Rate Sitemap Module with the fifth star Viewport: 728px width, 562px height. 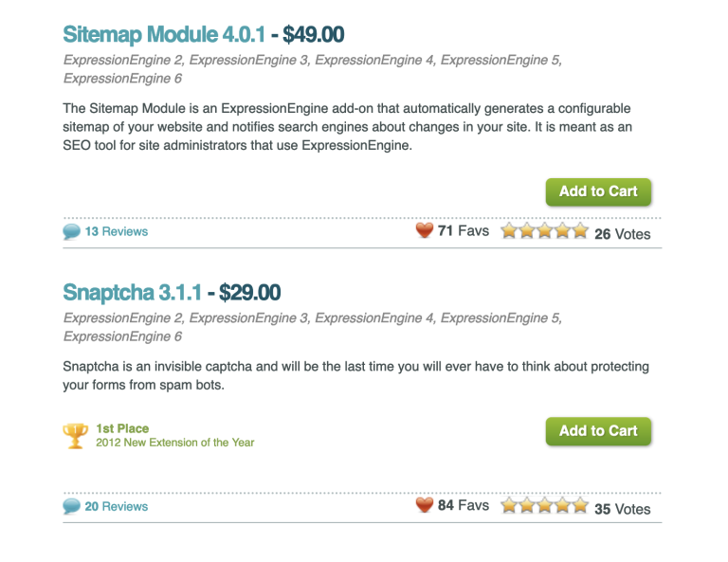pos(580,230)
